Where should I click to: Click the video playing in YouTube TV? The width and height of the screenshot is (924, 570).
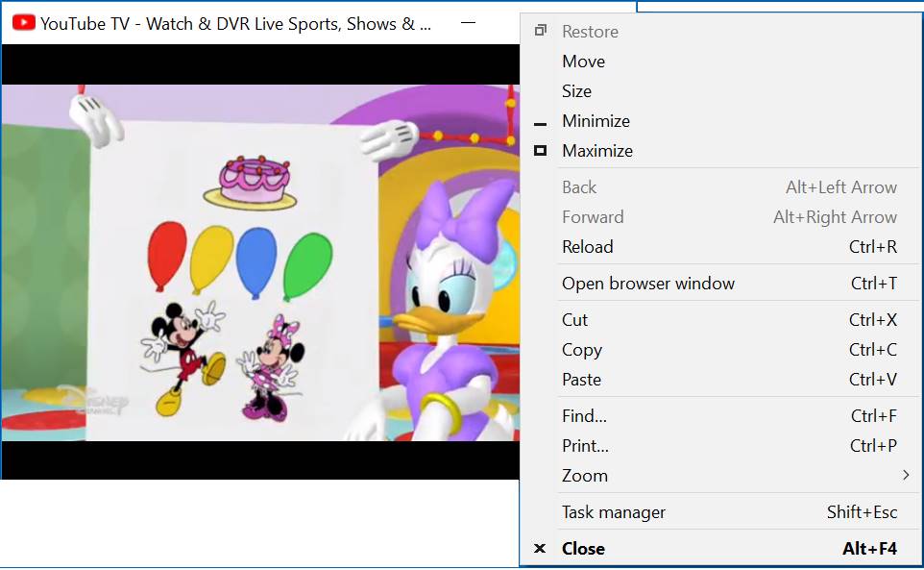[x=260, y=262]
